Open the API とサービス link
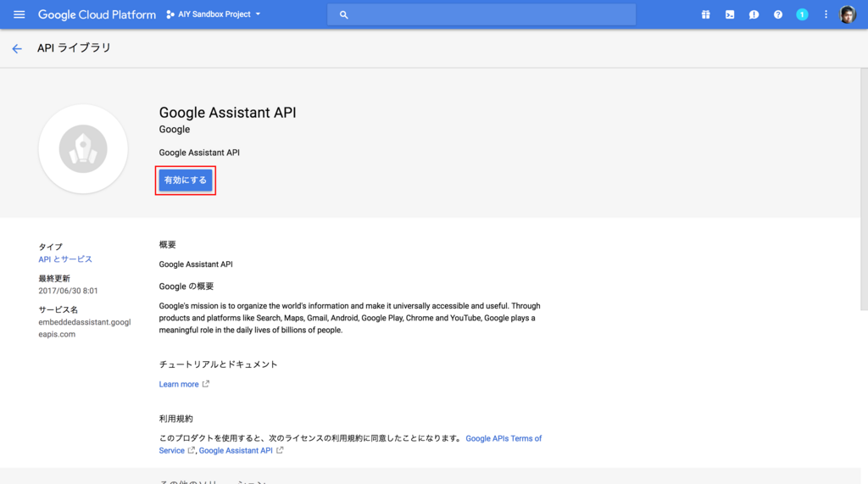Viewport: 868px width, 484px height. [x=65, y=259]
